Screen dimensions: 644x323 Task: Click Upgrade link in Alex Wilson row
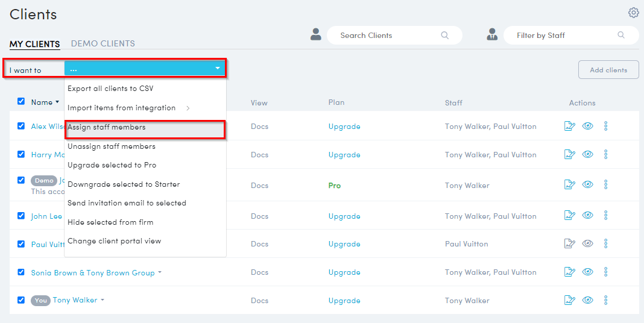[x=344, y=127]
